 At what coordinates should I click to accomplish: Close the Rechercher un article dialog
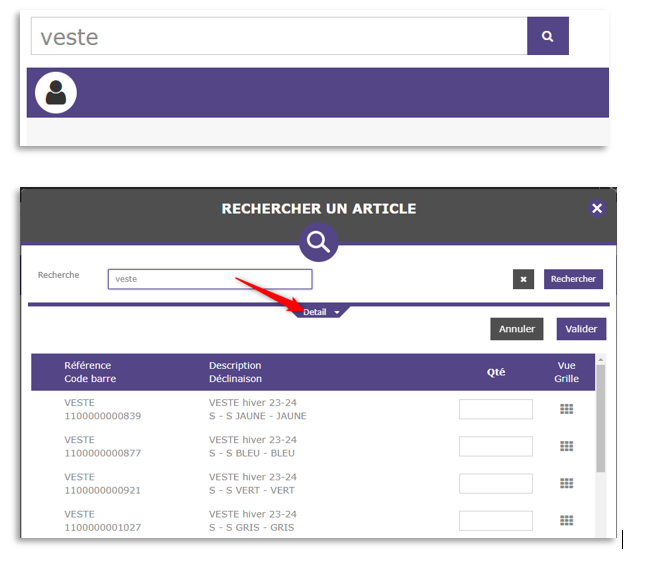coord(597,208)
